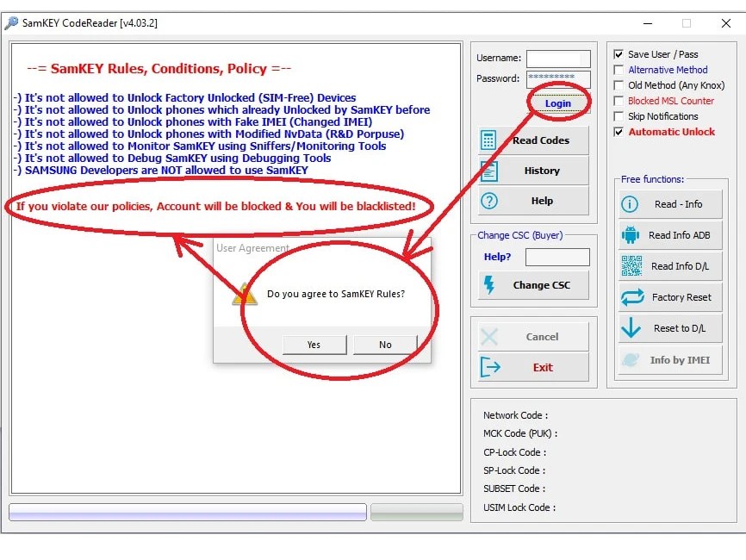Click Yes in User Agreement dialog
This screenshot has height=560, width=746.
tap(314, 345)
